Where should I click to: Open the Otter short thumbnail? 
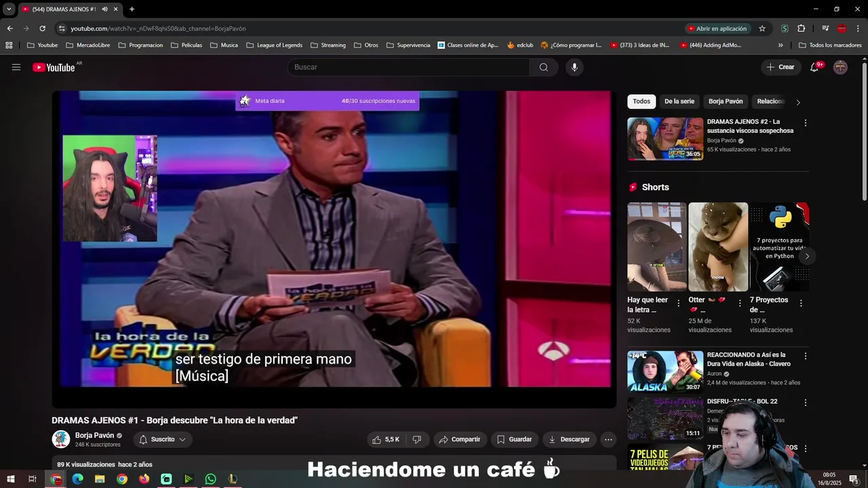click(718, 247)
